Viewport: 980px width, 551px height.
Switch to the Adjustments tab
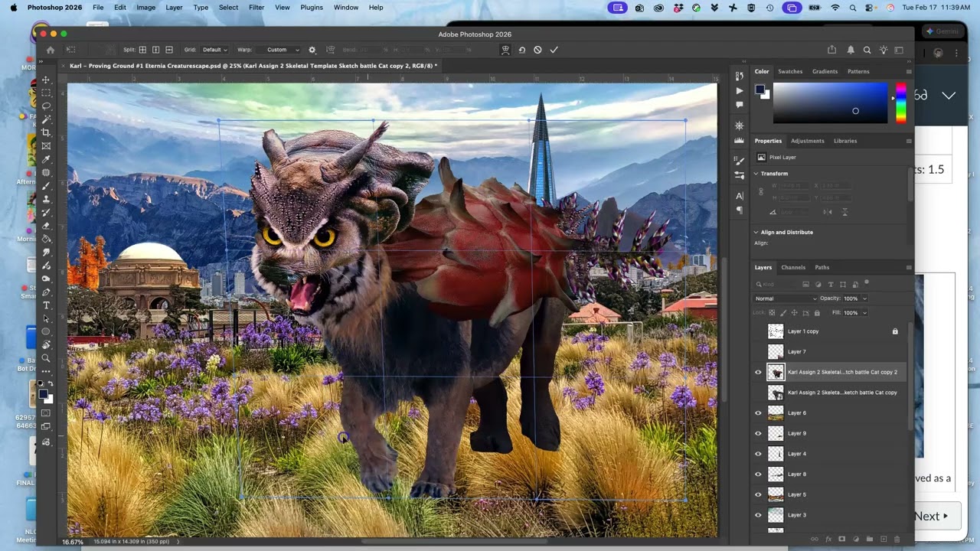point(807,141)
